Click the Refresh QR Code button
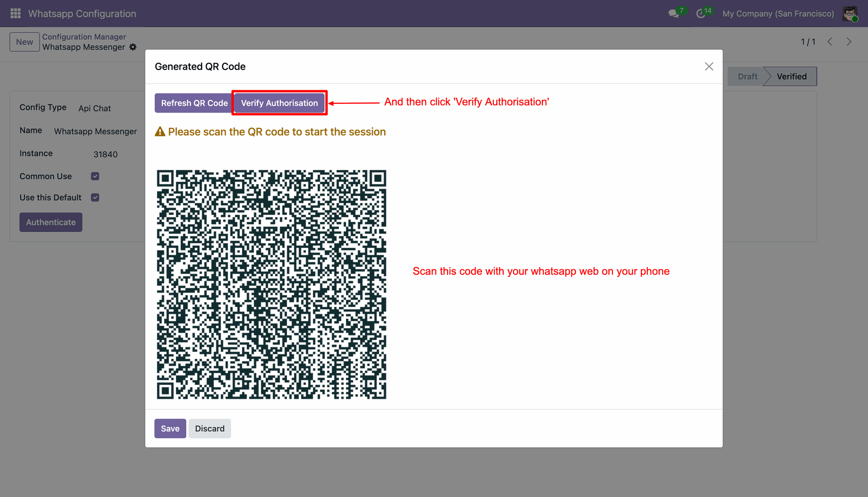 (194, 103)
